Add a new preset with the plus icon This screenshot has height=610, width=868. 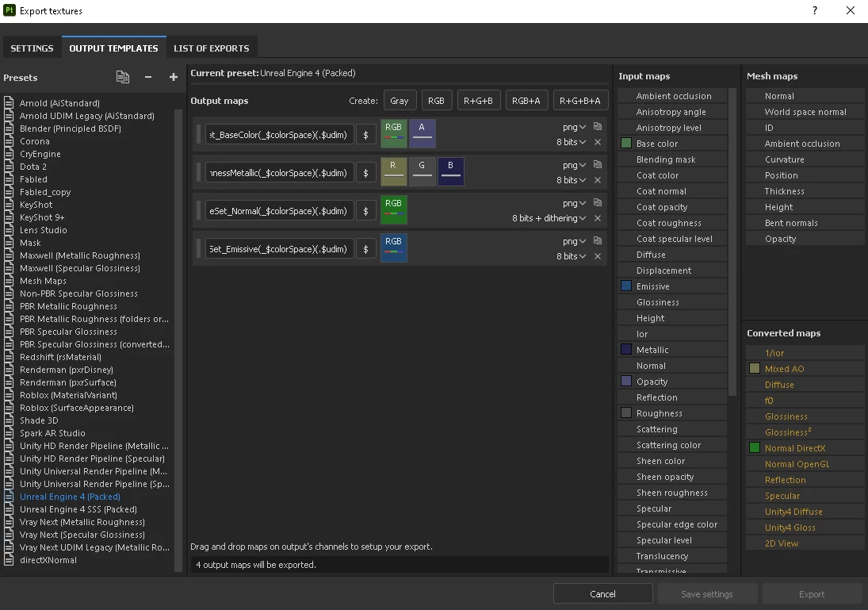coord(174,77)
